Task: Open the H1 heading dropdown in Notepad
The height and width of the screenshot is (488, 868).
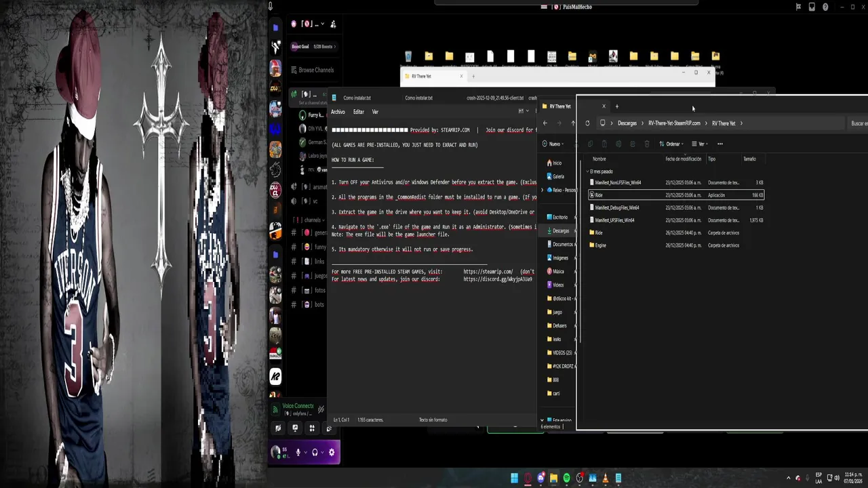Action: (523, 111)
